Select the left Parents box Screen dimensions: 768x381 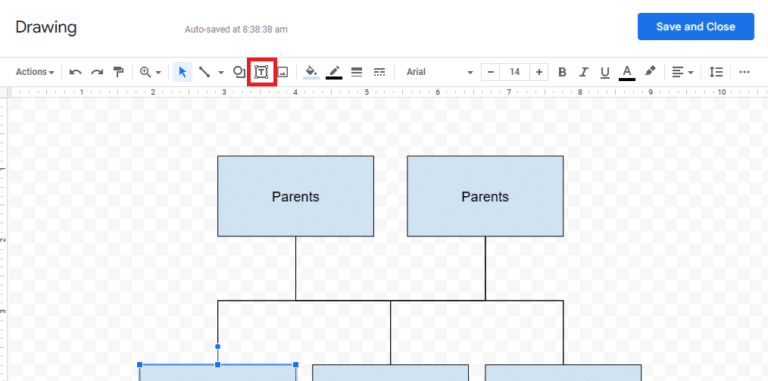pyautogui.click(x=295, y=196)
